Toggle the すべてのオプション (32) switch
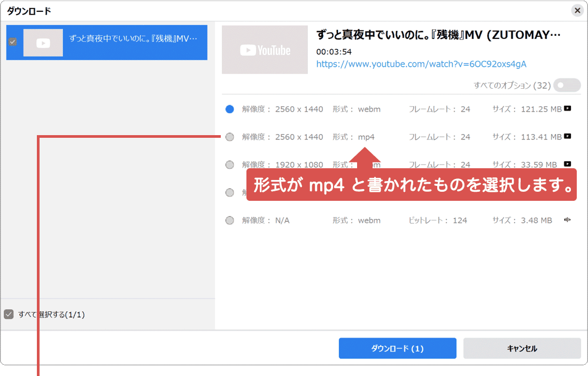Screen dimensions: 588x376 [x=566, y=85]
